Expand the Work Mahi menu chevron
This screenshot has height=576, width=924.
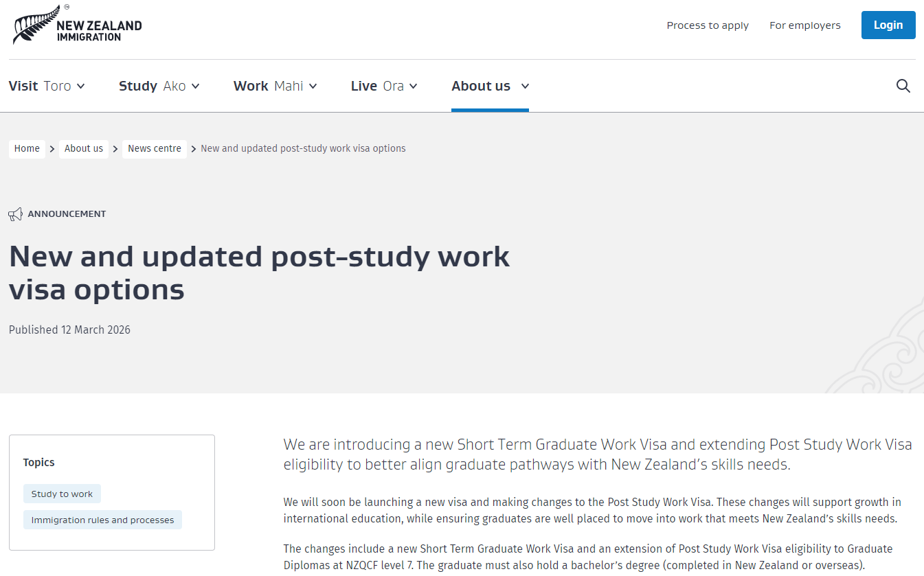[x=313, y=87]
